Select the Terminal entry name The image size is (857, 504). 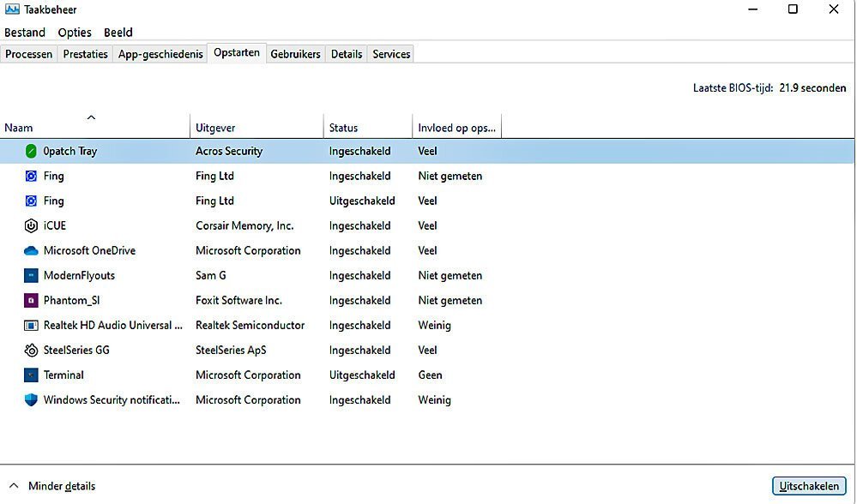point(63,375)
